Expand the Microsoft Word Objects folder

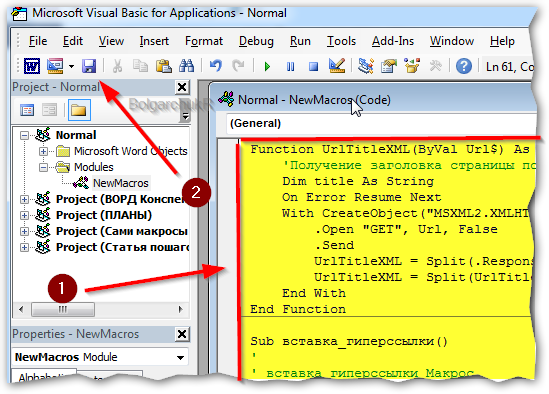[43, 151]
